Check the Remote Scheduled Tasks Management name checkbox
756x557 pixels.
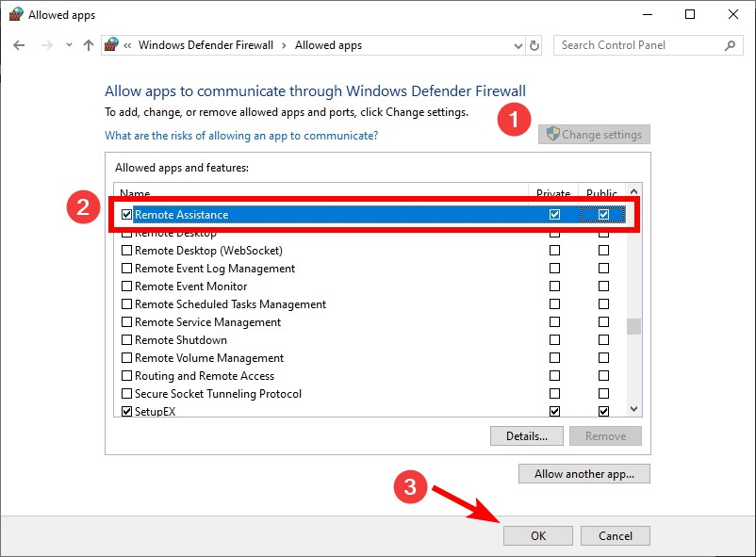(127, 303)
